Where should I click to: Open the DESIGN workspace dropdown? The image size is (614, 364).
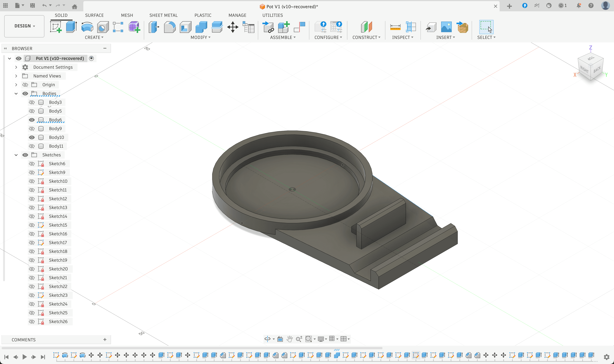[24, 26]
